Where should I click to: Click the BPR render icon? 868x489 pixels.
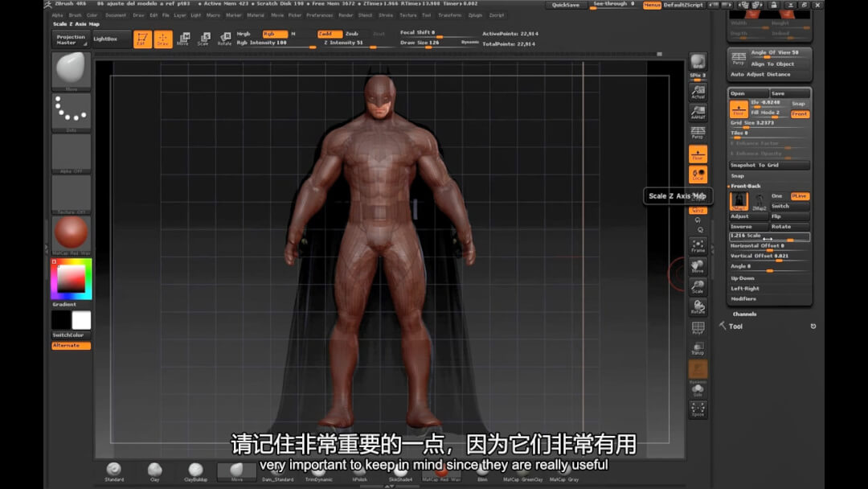tap(698, 62)
